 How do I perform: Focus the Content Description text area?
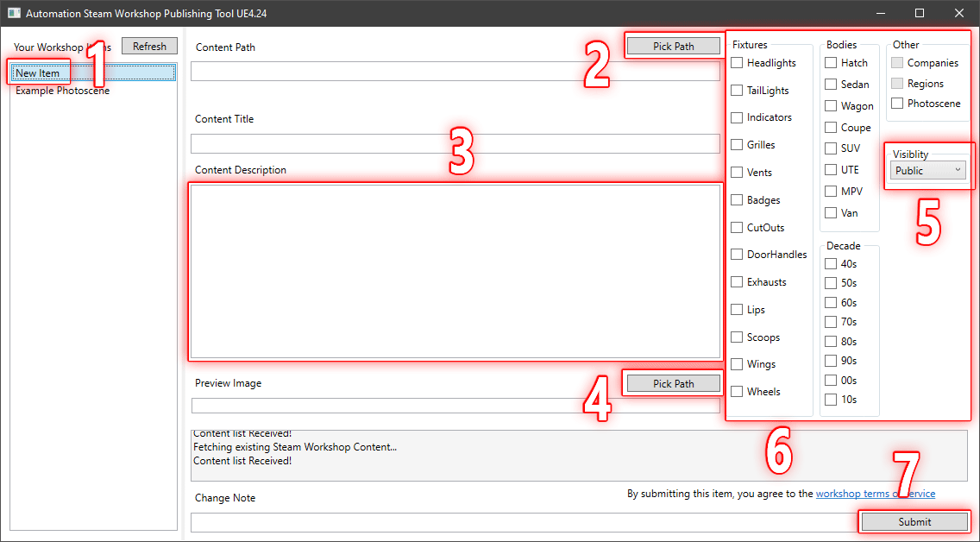455,271
